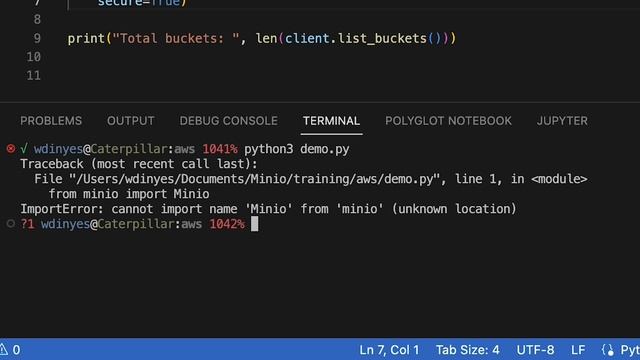Click the red failed-command marker icon
Viewport: 640px width, 360px height.
click(x=11, y=149)
